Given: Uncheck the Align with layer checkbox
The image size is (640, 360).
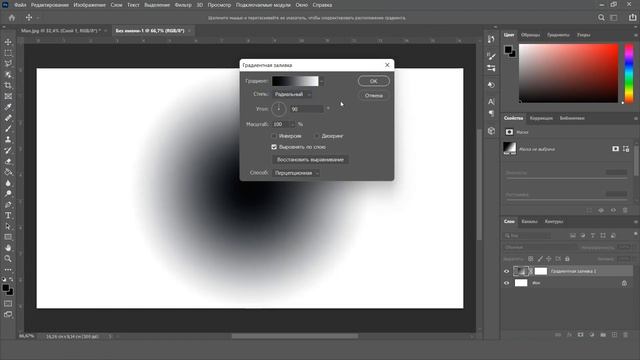Looking at the screenshot, I should pyautogui.click(x=274, y=147).
